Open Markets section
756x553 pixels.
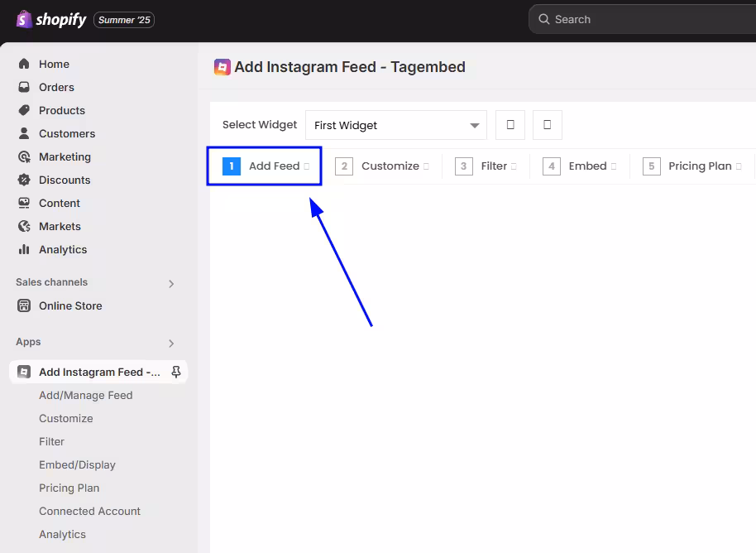click(60, 226)
